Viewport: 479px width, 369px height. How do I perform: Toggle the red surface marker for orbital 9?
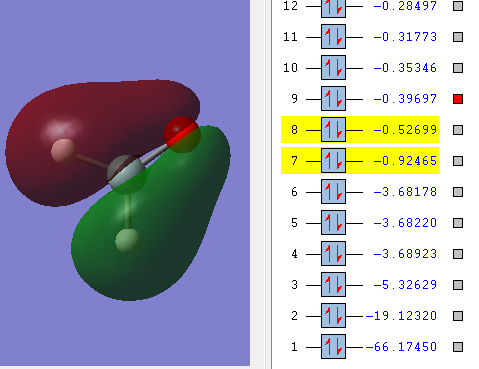[x=458, y=99]
